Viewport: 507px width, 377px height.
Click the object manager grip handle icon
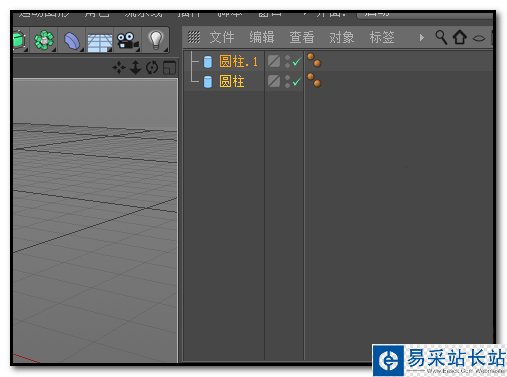pos(194,37)
